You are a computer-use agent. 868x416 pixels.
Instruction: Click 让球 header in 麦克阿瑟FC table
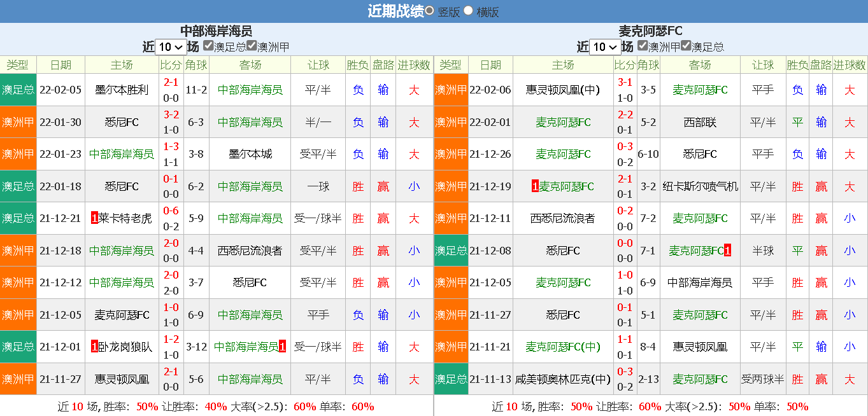pyautogui.click(x=763, y=65)
